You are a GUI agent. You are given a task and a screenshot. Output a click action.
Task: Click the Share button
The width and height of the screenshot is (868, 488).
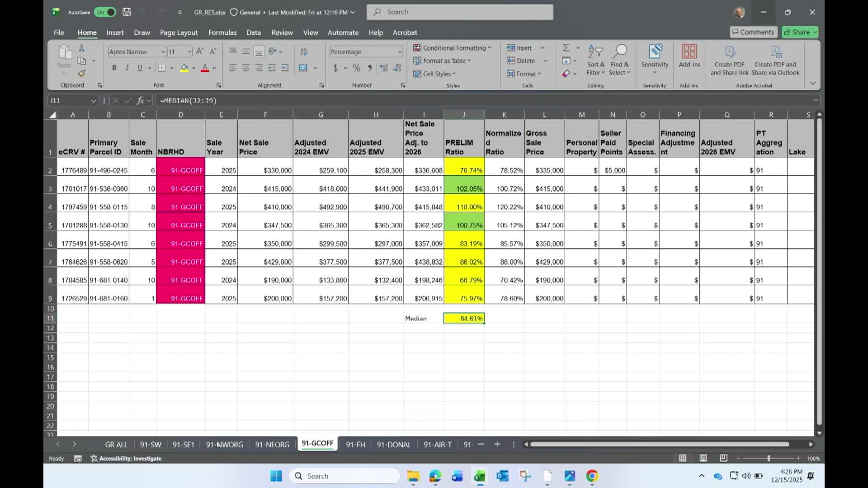click(x=797, y=32)
